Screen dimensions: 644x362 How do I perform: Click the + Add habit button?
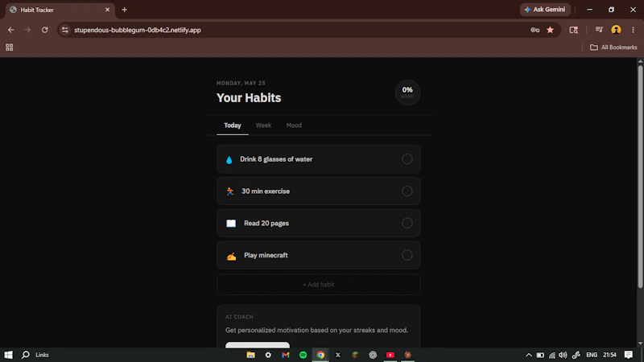pyautogui.click(x=318, y=285)
